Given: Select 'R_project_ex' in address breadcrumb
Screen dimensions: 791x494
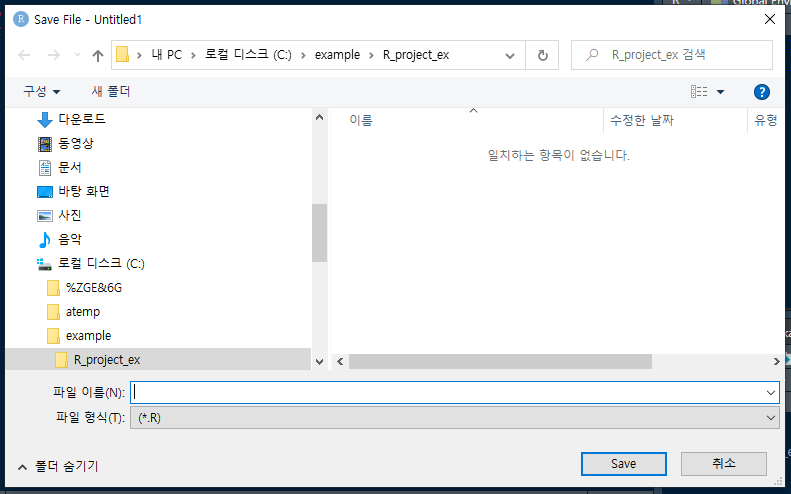Looking at the screenshot, I should pyautogui.click(x=416, y=54).
